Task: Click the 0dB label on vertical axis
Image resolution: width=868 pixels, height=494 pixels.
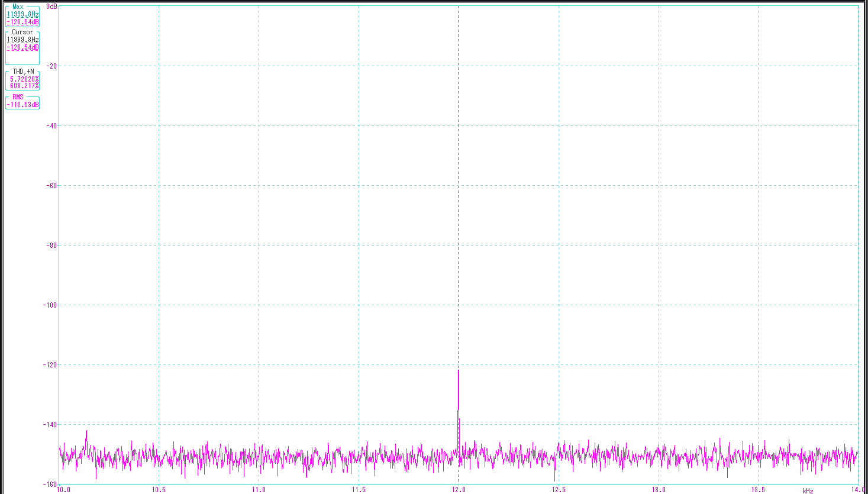Action: (x=52, y=7)
